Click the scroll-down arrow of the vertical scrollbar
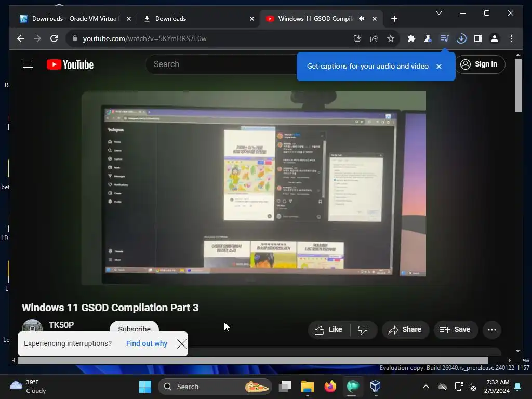Image resolution: width=532 pixels, height=399 pixels. point(518,351)
